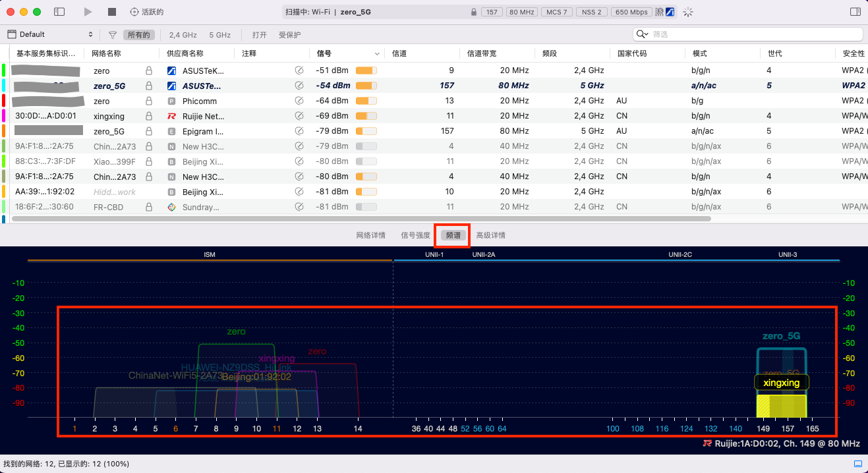868x473 pixels.
Task: Switch to the 信号强度 tab
Action: [x=415, y=235]
